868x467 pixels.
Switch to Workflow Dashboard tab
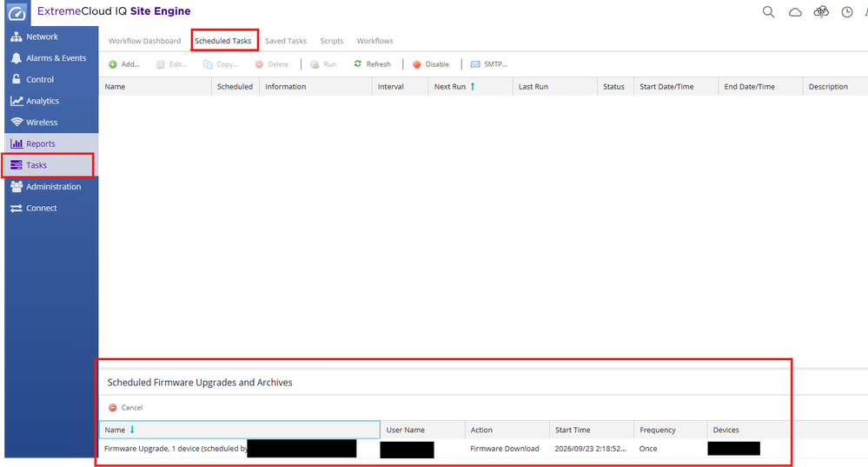(x=144, y=41)
